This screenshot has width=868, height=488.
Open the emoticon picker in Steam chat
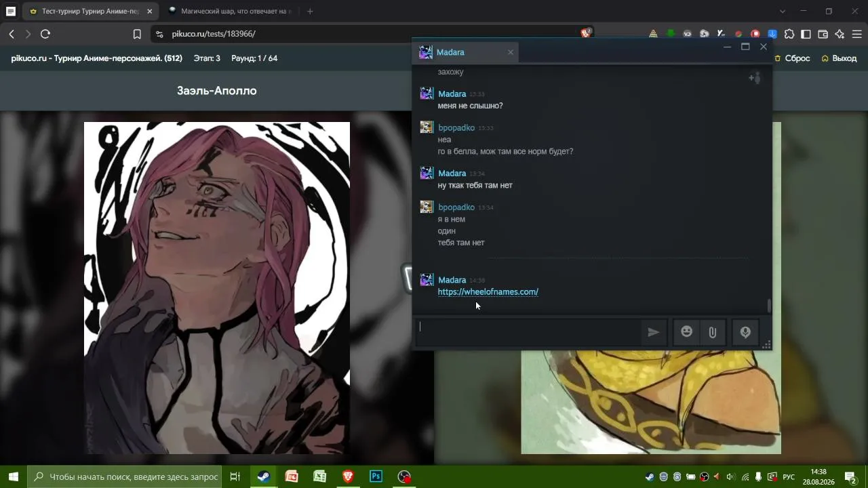[x=687, y=332]
